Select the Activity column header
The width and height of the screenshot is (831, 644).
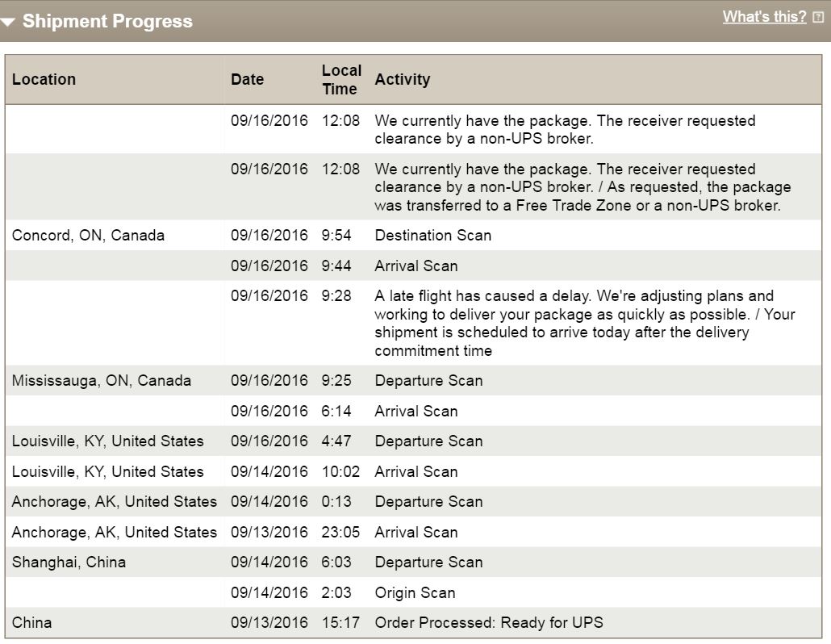pos(403,80)
